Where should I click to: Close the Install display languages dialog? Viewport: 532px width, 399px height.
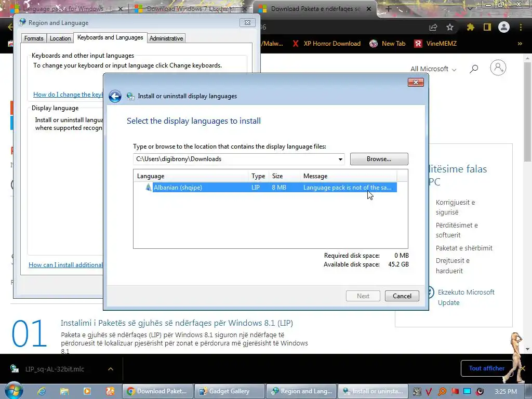click(416, 83)
